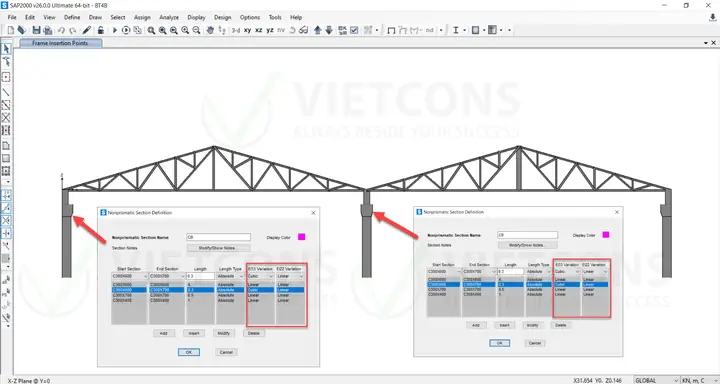
Task: Open the Assign menu
Action: tap(142, 17)
